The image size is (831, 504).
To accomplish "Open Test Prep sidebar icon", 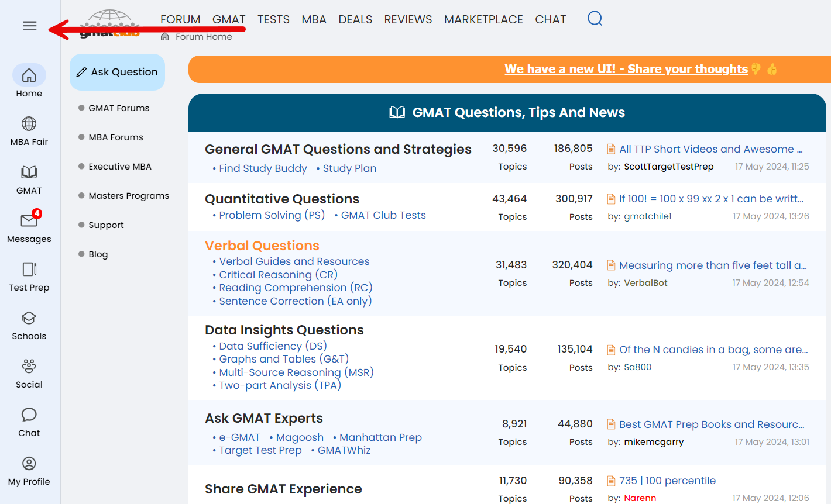I will [29, 269].
